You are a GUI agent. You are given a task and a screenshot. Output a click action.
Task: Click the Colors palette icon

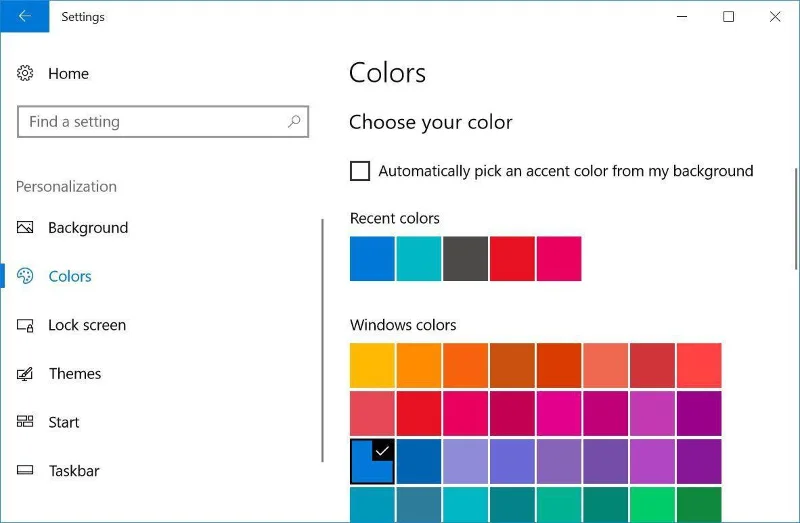pos(25,276)
